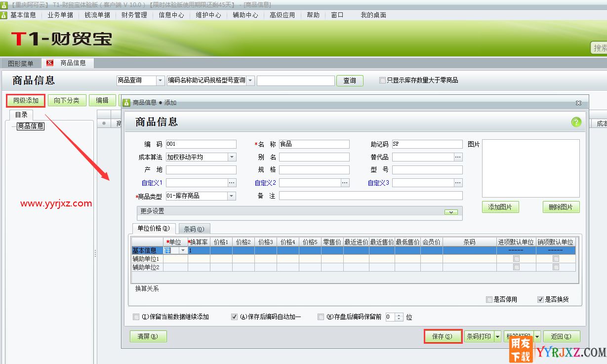
Task: Tick 进项默认单位 checkbox for 辅助单位2
Action: click(x=516, y=267)
